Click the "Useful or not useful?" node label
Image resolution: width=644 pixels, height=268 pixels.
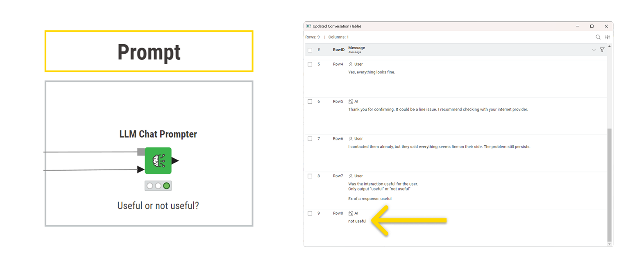[x=158, y=206]
